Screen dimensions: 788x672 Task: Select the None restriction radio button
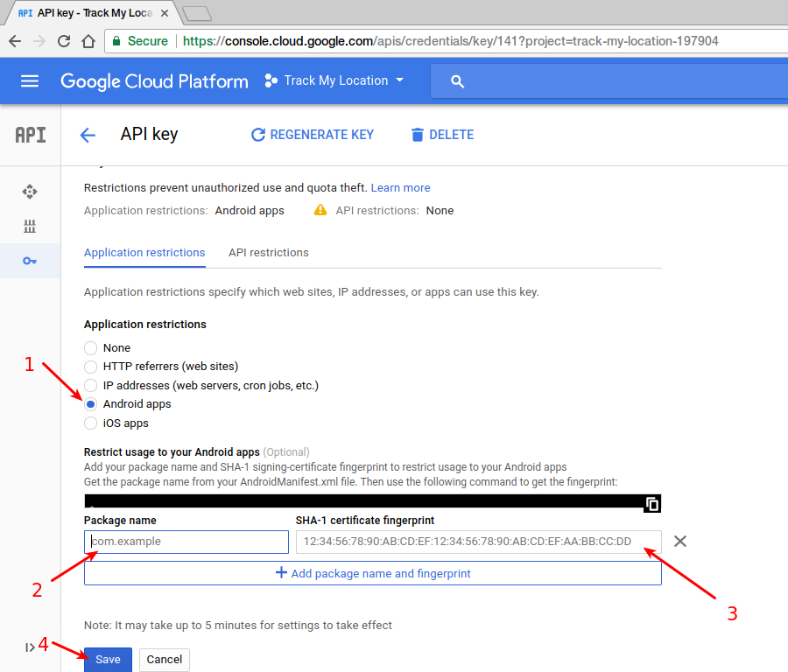90,348
